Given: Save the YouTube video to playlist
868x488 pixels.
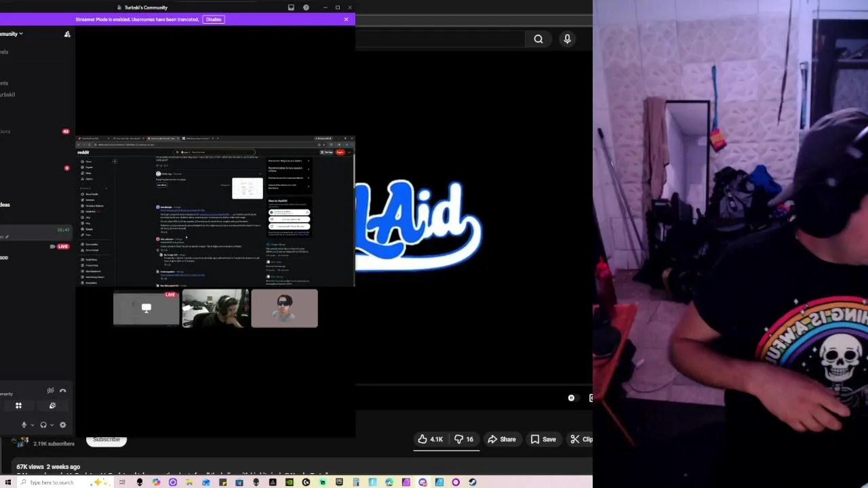Looking at the screenshot, I should coord(543,439).
